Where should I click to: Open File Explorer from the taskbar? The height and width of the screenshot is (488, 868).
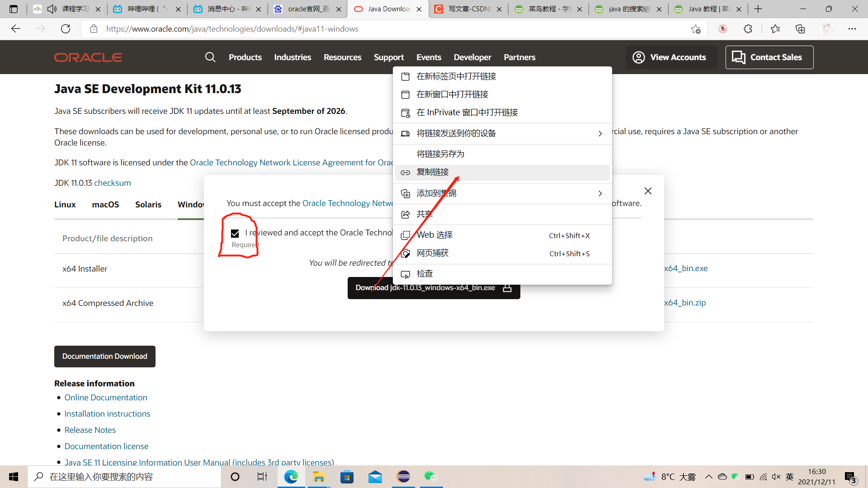319,477
